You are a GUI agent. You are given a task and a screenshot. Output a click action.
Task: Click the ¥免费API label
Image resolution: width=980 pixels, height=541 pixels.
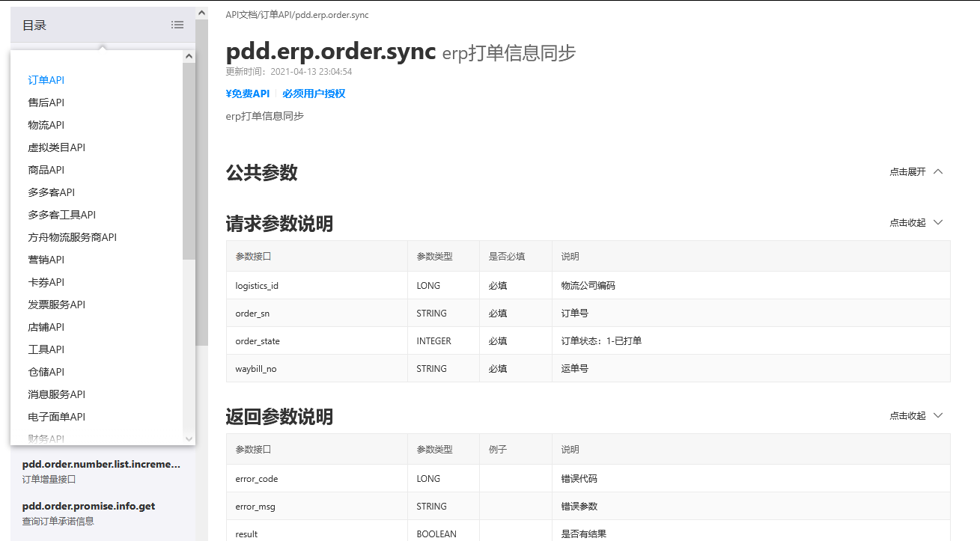pos(247,94)
